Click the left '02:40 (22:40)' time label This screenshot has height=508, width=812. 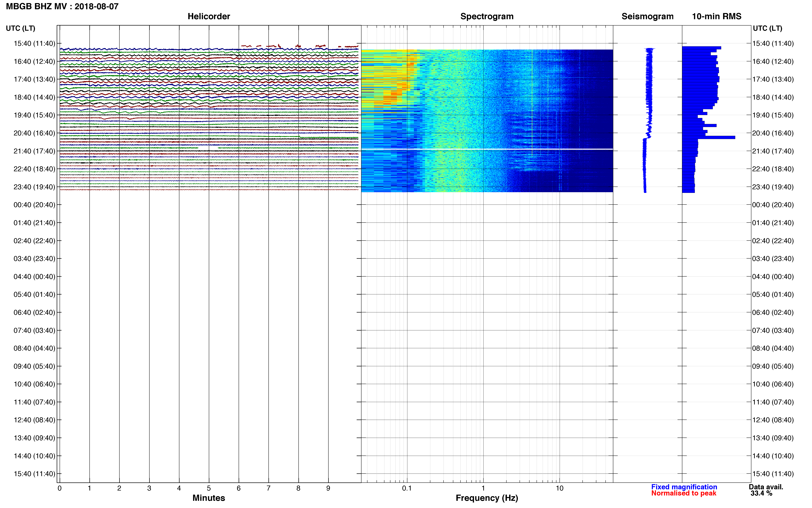click(34, 241)
